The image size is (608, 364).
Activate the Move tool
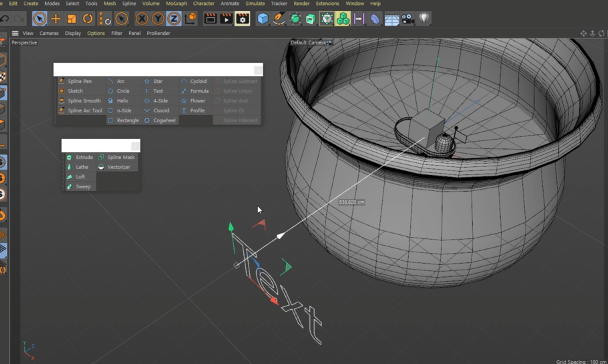pyautogui.click(x=56, y=19)
